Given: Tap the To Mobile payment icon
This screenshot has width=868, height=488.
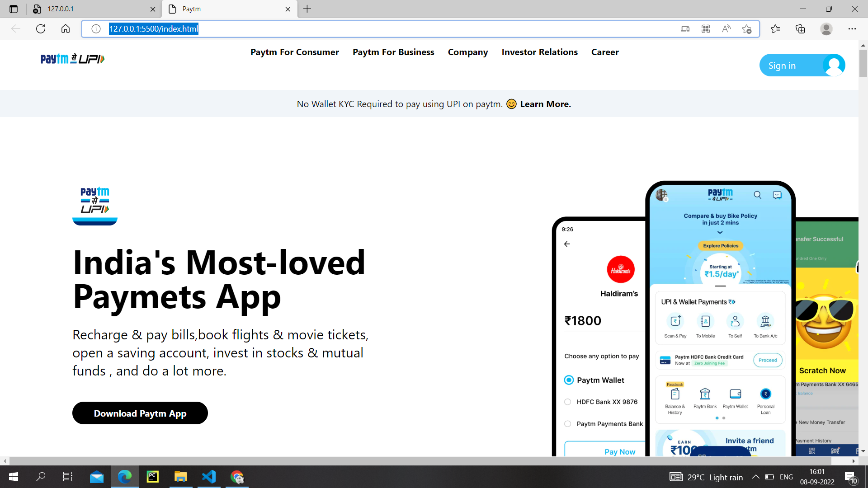Looking at the screenshot, I should [x=705, y=321].
